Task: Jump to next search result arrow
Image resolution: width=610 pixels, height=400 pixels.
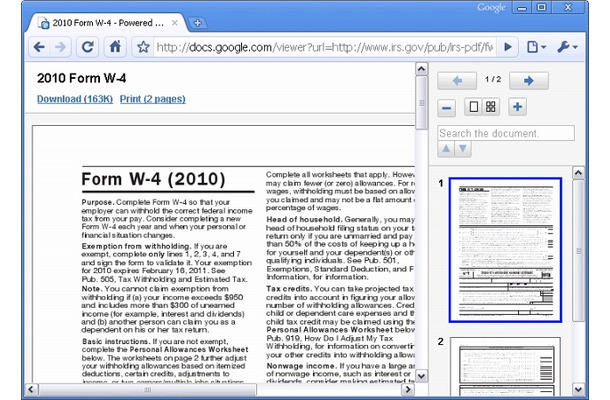Action: (463, 149)
